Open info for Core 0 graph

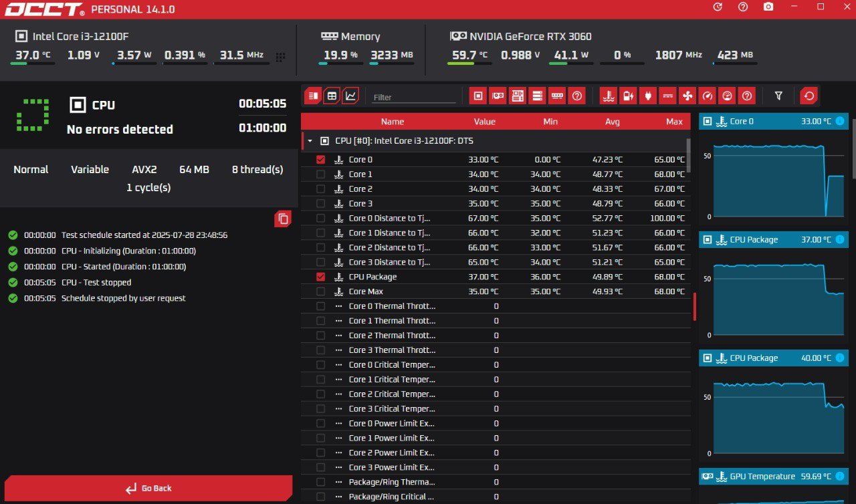(840, 121)
